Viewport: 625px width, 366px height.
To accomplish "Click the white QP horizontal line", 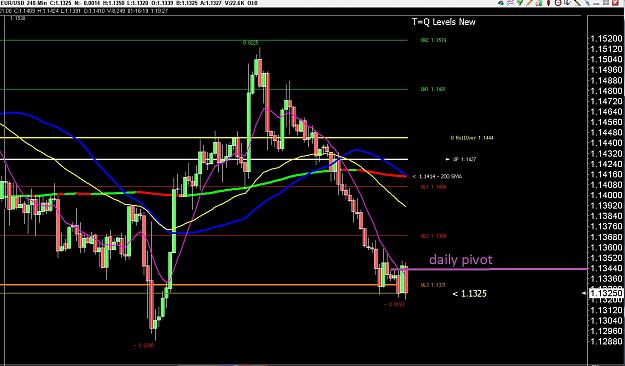I will pos(204,159).
